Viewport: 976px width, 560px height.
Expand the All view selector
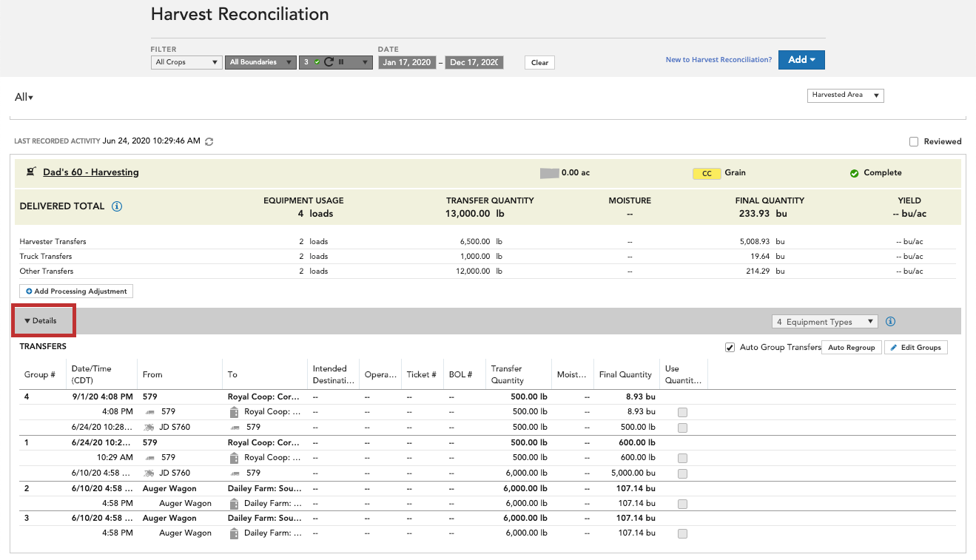pyautogui.click(x=24, y=97)
